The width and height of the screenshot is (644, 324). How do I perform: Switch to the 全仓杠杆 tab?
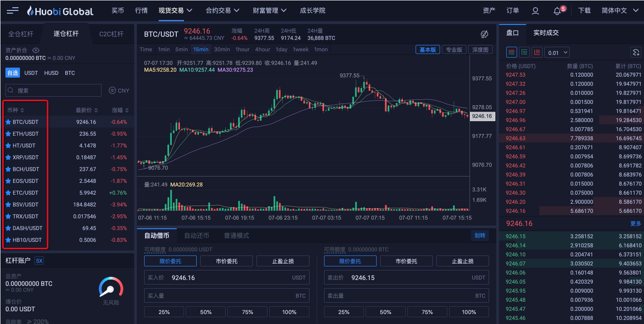point(21,34)
